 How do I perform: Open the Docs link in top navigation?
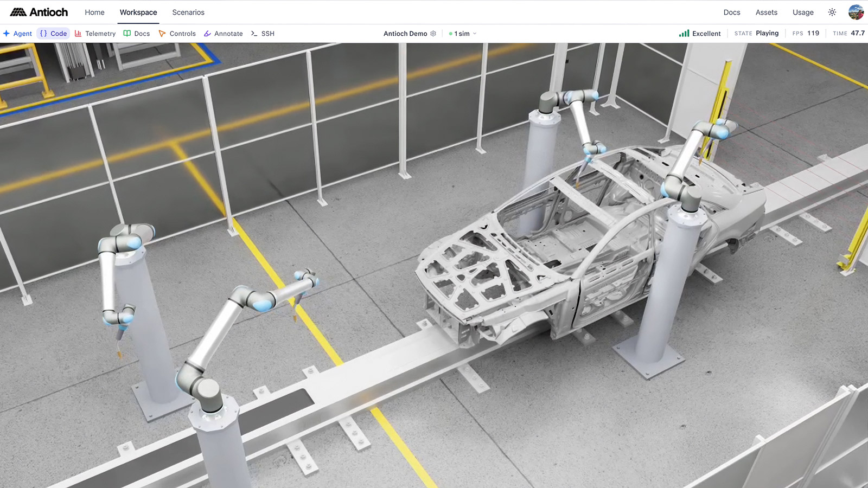point(732,12)
